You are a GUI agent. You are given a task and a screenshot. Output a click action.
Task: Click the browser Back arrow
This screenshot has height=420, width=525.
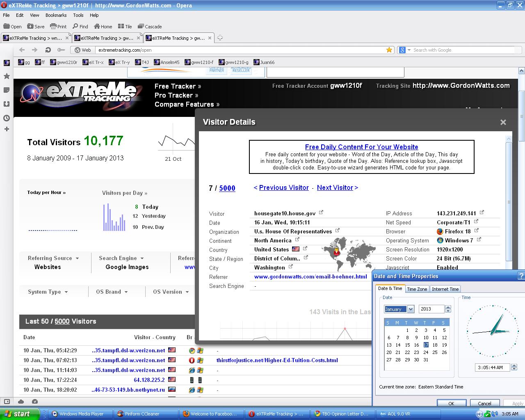click(x=22, y=50)
